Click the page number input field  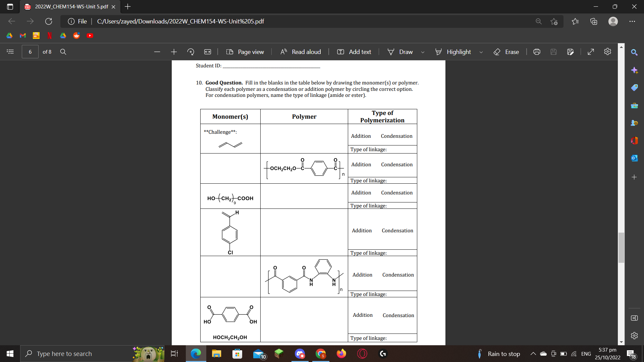click(x=30, y=52)
